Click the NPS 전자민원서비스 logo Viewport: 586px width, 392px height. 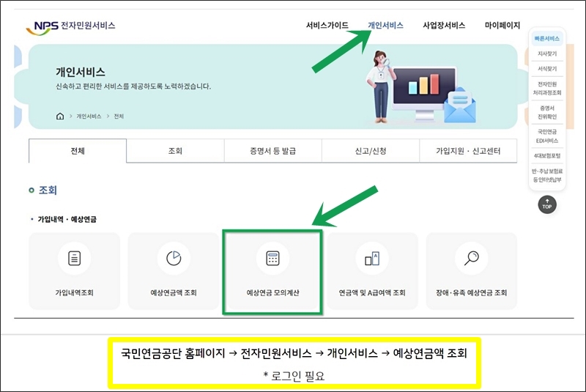click(70, 27)
